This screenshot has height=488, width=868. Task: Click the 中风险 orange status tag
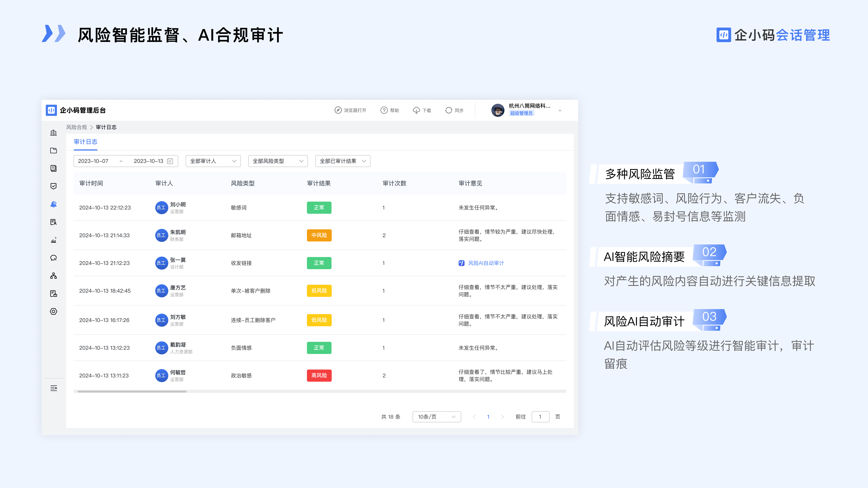(x=319, y=235)
